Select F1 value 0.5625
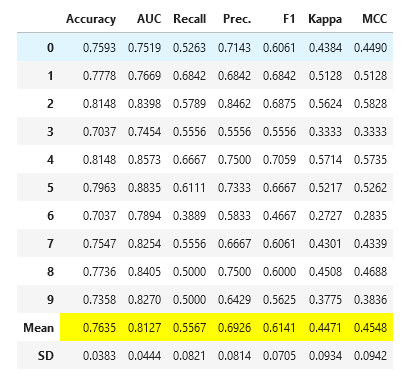 pyautogui.click(x=279, y=300)
